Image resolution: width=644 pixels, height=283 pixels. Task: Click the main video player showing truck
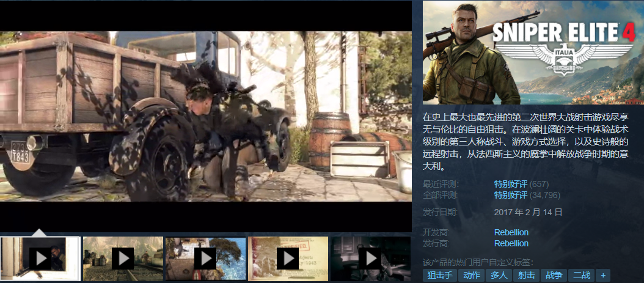click(206, 116)
